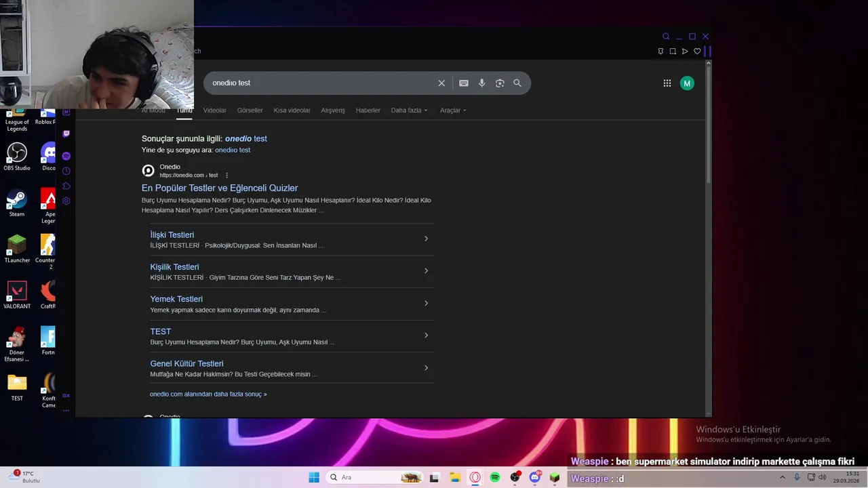
Task: Click the taskbar Ara search box
Action: (x=374, y=477)
